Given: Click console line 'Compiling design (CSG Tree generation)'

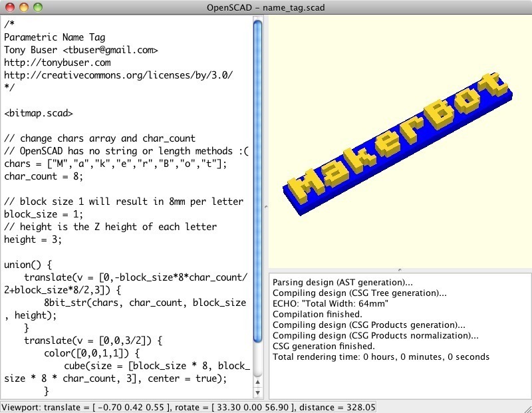Looking at the screenshot, I should [359, 293].
